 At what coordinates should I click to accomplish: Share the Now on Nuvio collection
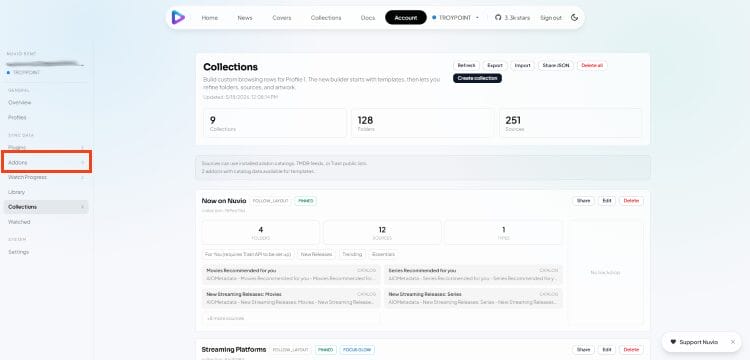pyautogui.click(x=583, y=201)
